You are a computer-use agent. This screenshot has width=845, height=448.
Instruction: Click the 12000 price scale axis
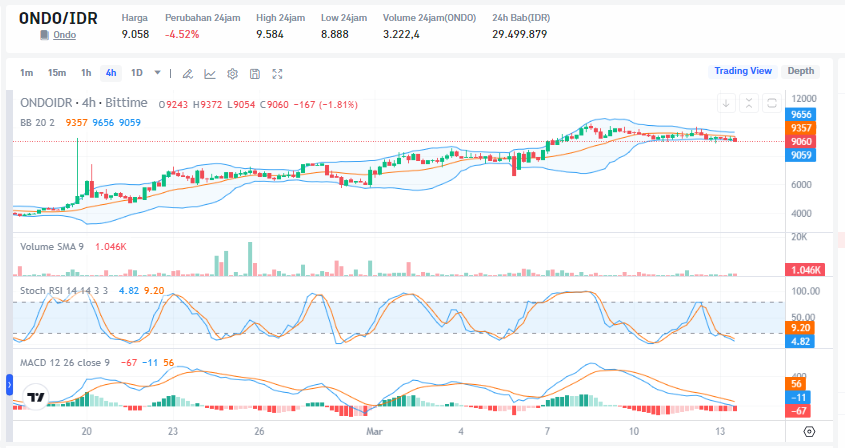click(804, 98)
